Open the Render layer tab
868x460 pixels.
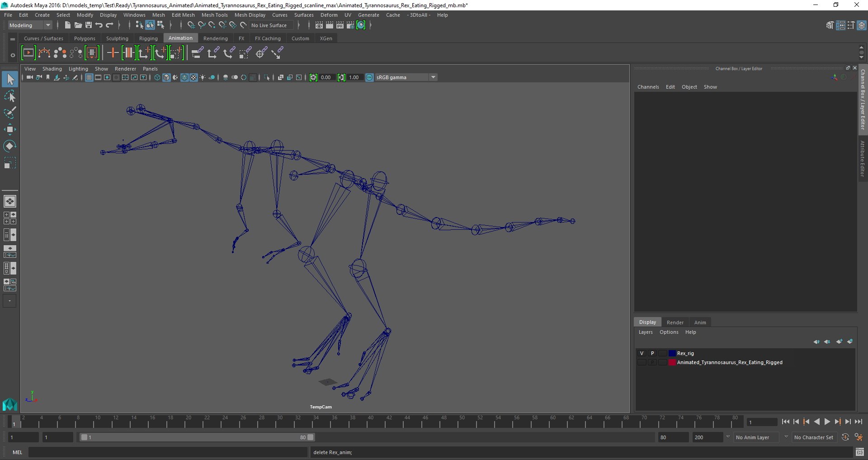(675, 322)
